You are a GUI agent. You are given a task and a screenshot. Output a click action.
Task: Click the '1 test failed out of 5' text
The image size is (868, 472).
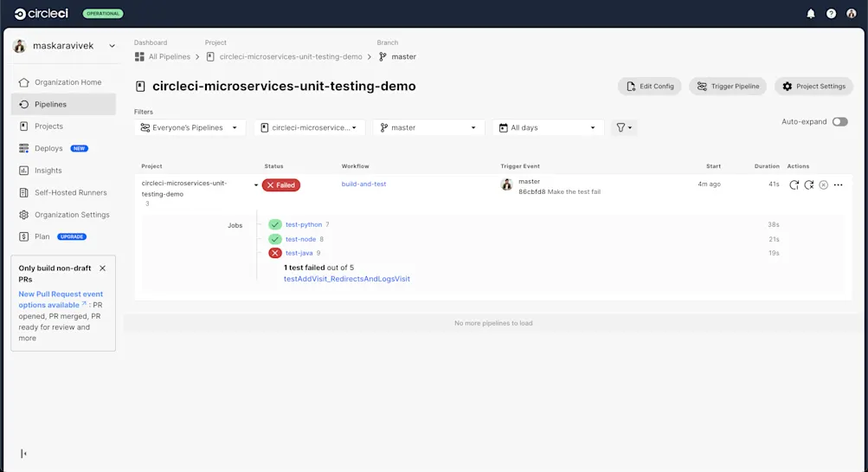318,268
